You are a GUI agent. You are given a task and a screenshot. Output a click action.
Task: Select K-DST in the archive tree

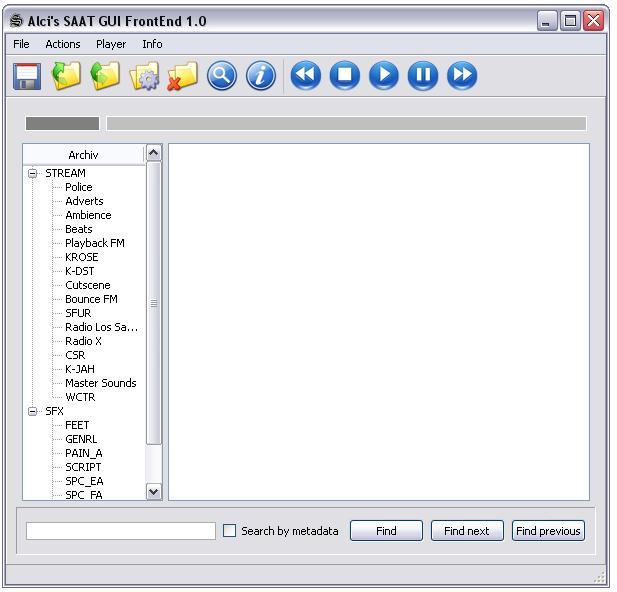(80, 271)
